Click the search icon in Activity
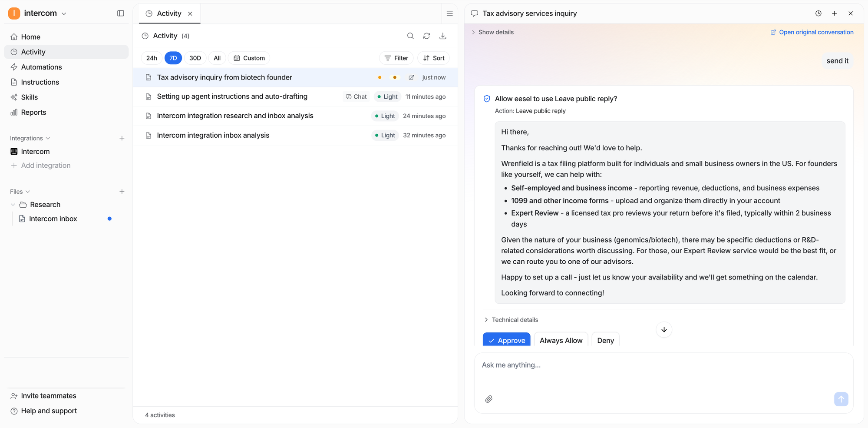The image size is (868, 428). click(x=410, y=36)
